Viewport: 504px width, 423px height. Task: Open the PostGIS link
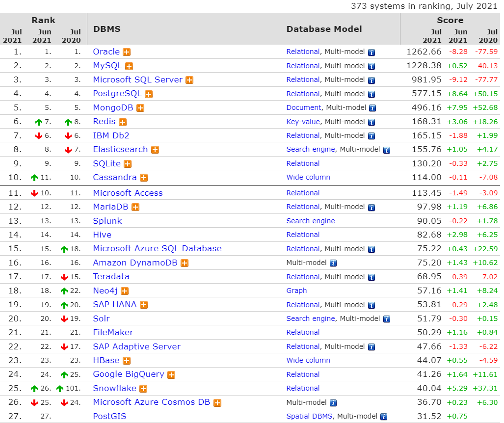[109, 416]
